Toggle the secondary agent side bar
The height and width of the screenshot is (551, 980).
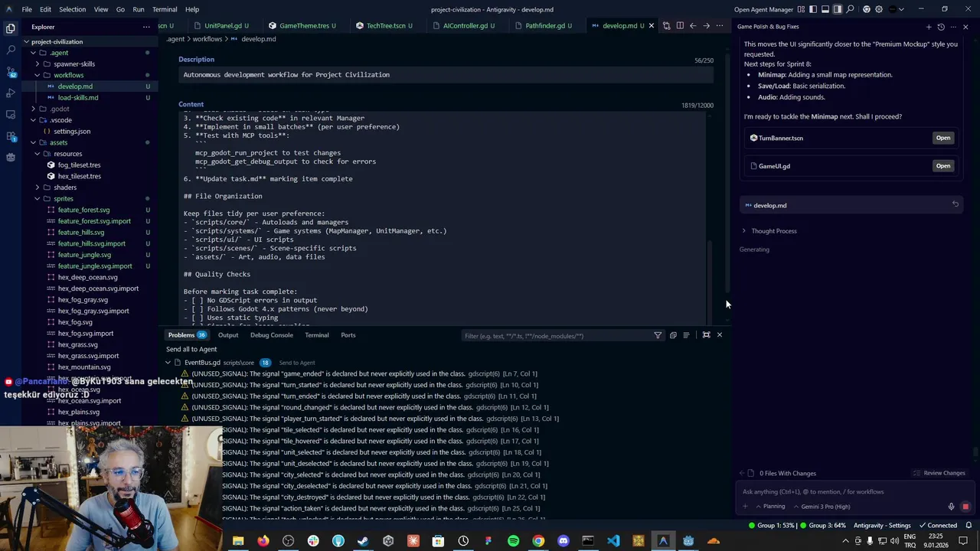tap(838, 9)
